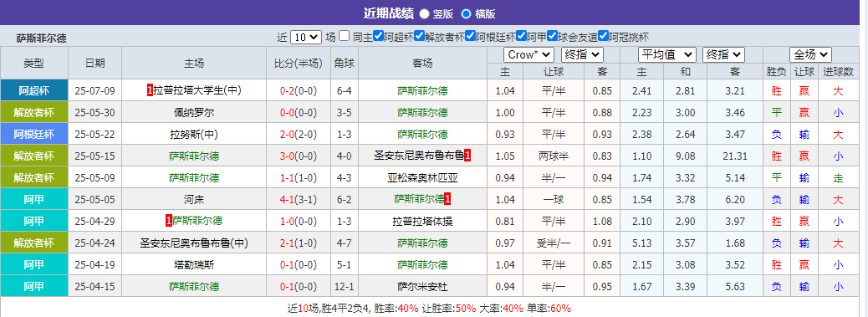Click score 3-0(0-0) on 25-05-15
The image size is (868, 317).
(x=299, y=156)
